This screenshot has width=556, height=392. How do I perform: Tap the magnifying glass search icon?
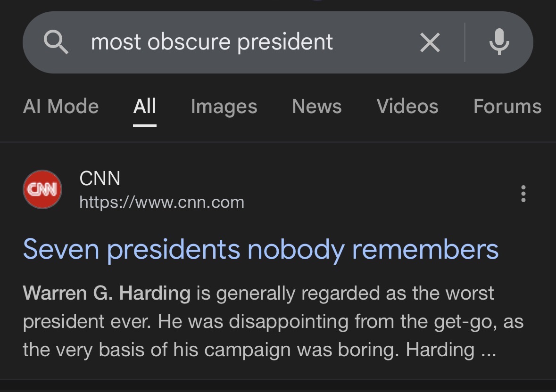tap(57, 42)
